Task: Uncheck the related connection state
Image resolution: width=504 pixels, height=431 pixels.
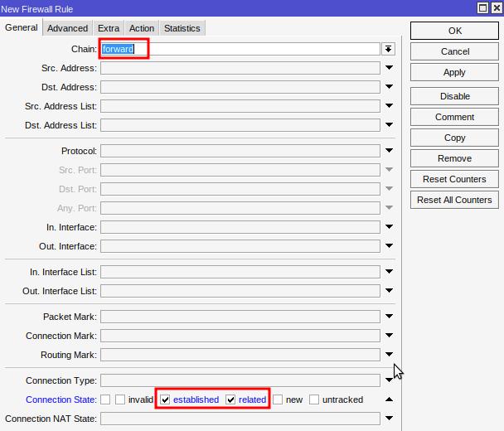Action: 230,400
